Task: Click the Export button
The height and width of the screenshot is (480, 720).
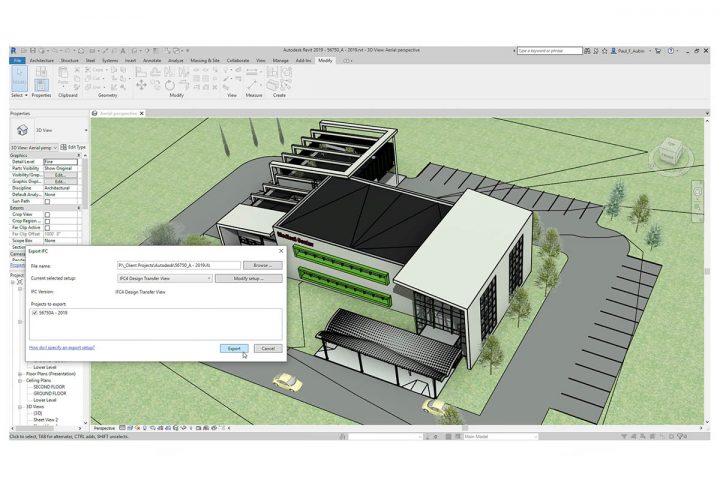Action: pos(233,348)
